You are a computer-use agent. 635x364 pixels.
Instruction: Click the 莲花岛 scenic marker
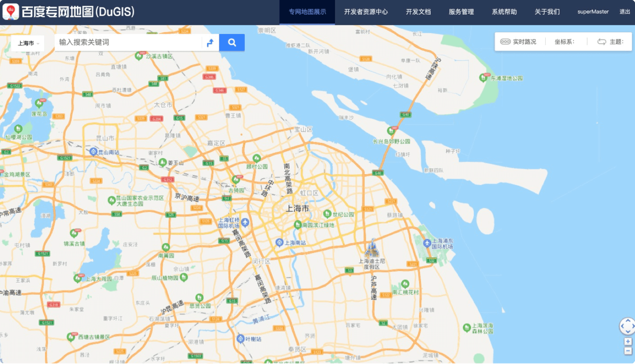(39, 104)
